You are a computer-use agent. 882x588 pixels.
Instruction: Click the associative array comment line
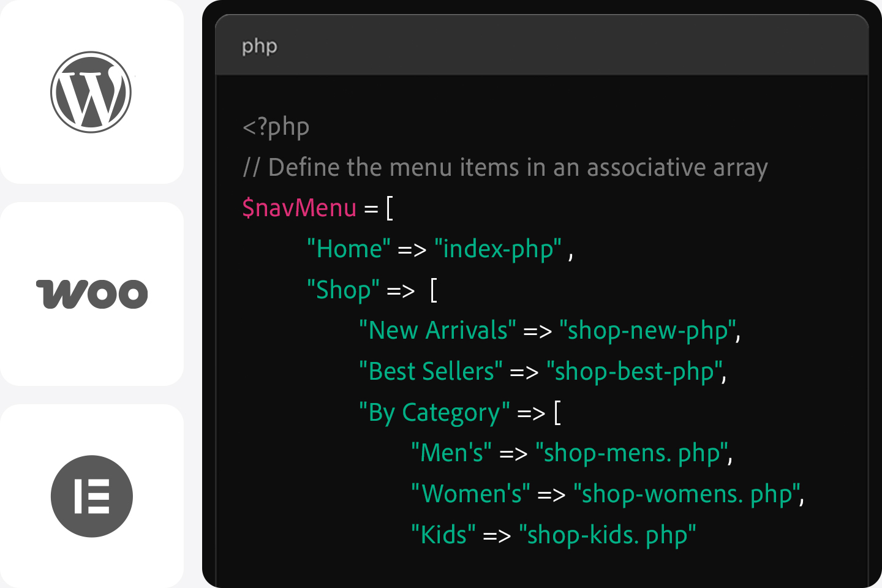[x=505, y=167]
